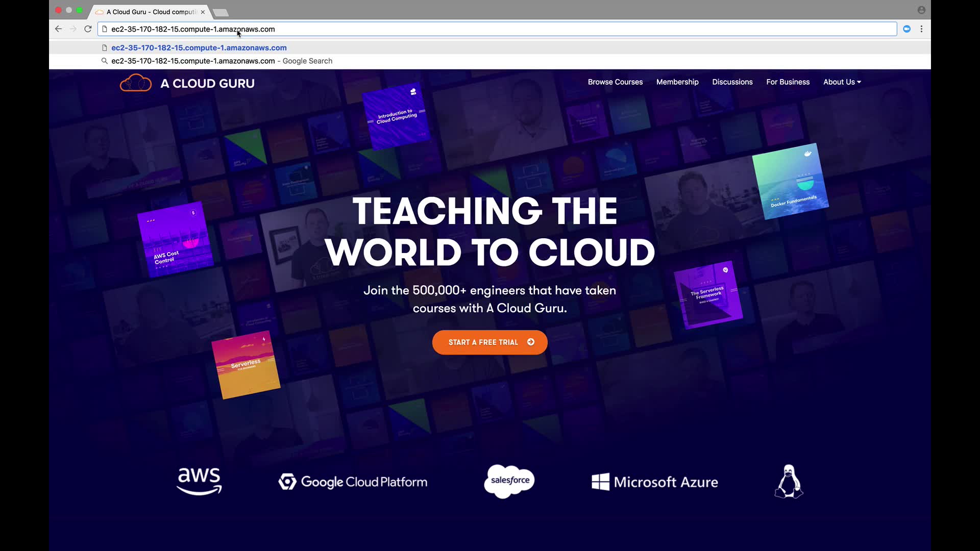The height and width of the screenshot is (551, 980).
Task: Click the browser forward arrow
Action: (73, 29)
